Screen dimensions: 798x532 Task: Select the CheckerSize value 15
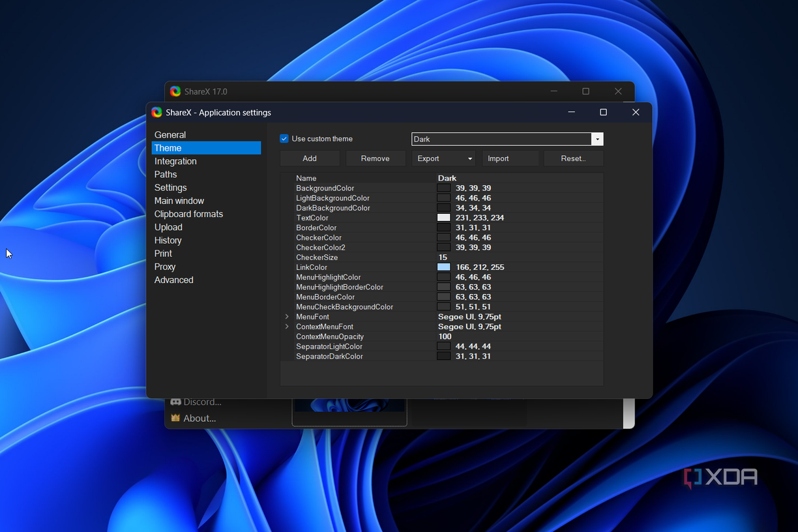[443, 258]
